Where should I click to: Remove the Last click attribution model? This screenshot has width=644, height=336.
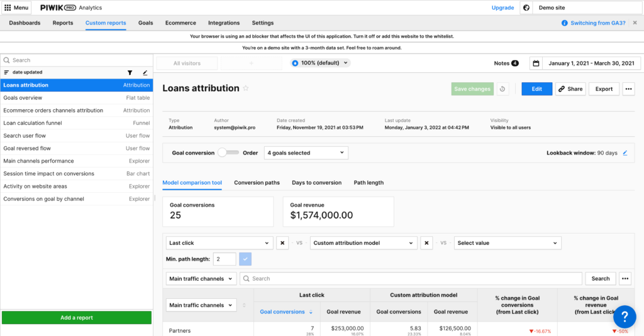[283, 243]
